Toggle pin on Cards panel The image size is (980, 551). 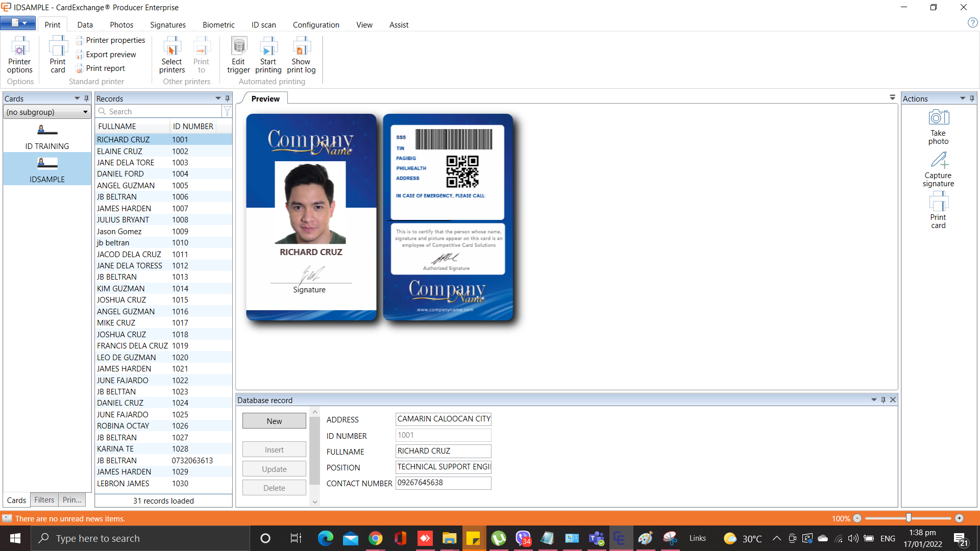(86, 98)
